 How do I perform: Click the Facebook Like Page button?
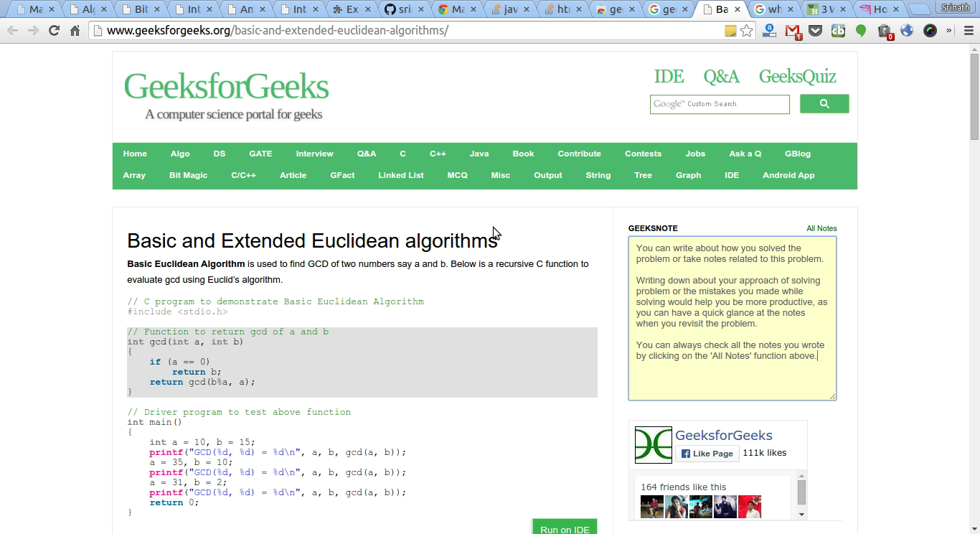click(707, 454)
